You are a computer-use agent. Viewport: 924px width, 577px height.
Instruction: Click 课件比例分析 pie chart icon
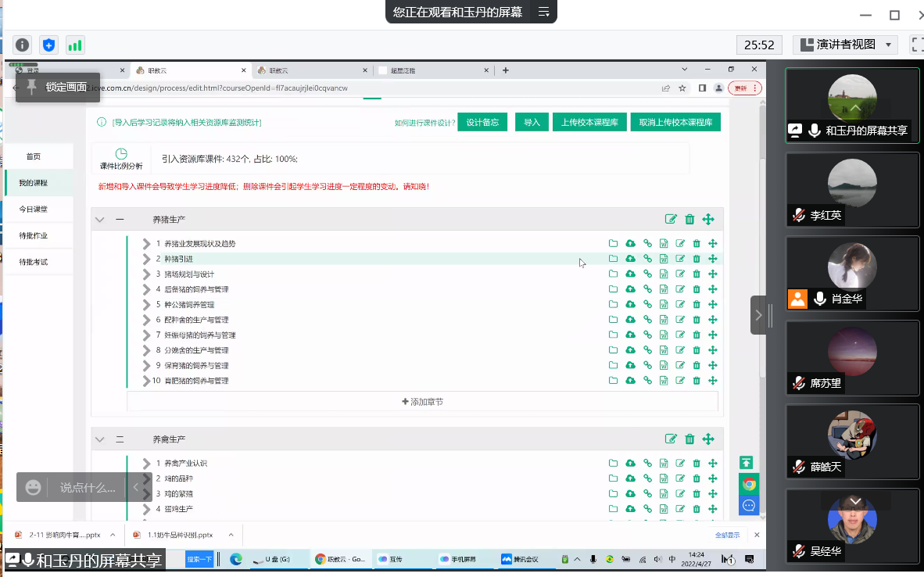coord(121,154)
